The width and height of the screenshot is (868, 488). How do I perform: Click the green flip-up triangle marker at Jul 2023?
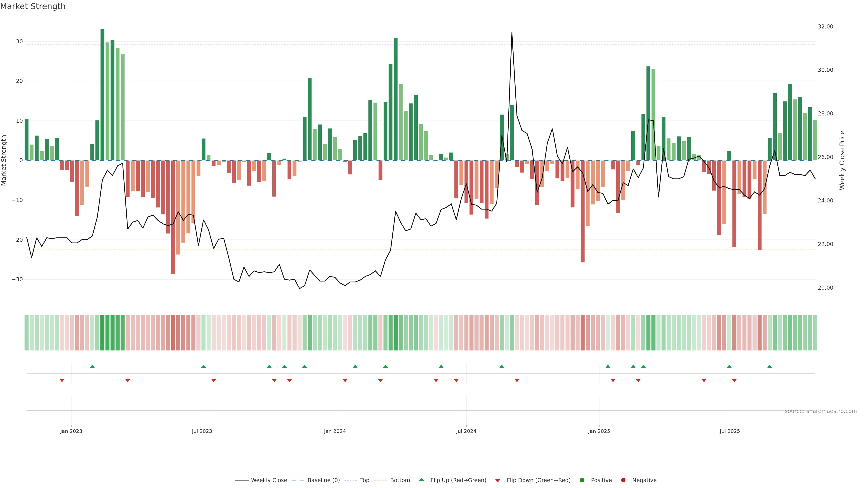point(203,366)
